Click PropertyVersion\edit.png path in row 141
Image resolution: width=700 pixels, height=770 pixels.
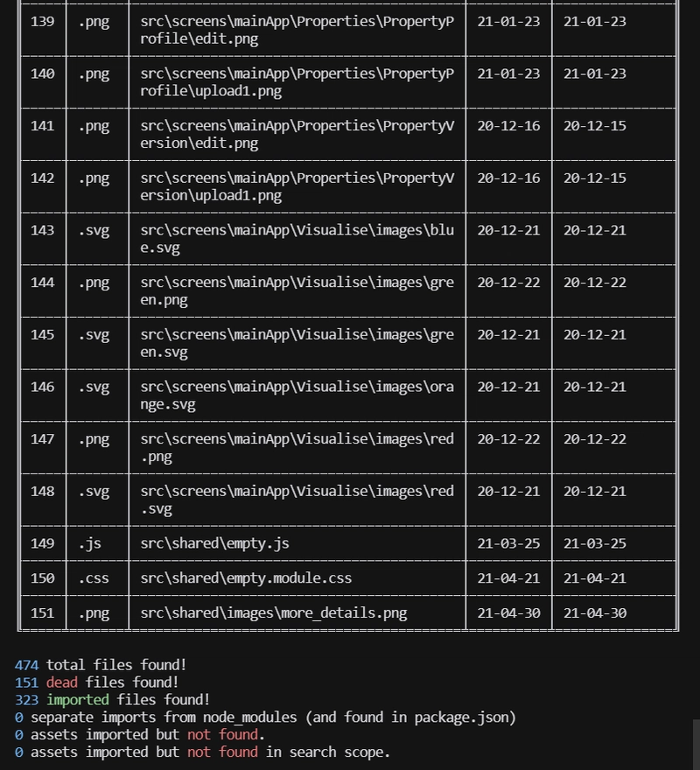(x=297, y=135)
